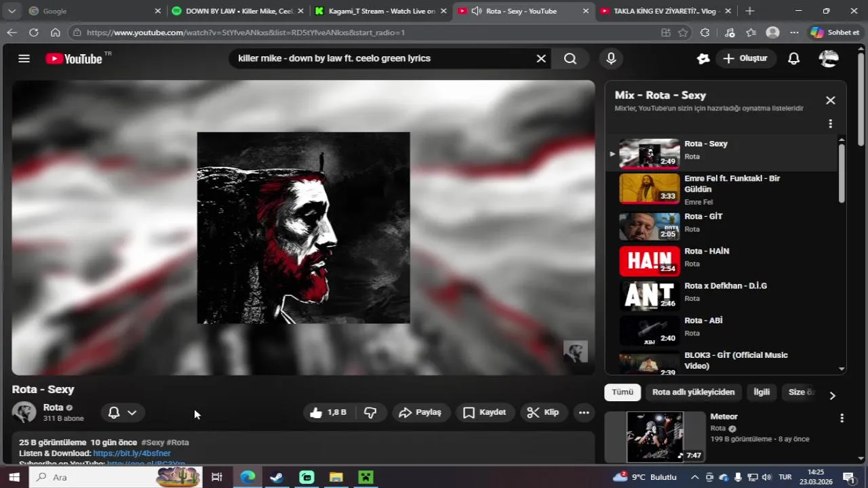Select the Tümü filter chip
This screenshot has height=488, width=868.
click(x=622, y=392)
